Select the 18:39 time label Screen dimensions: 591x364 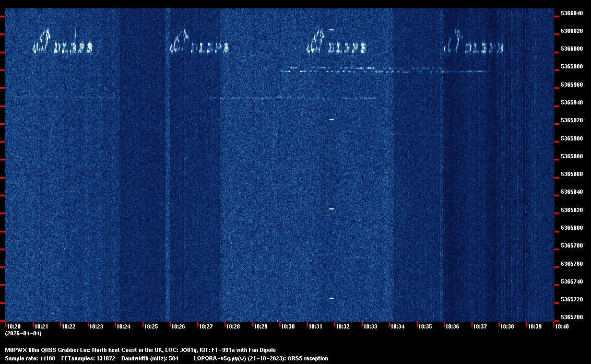(535, 326)
